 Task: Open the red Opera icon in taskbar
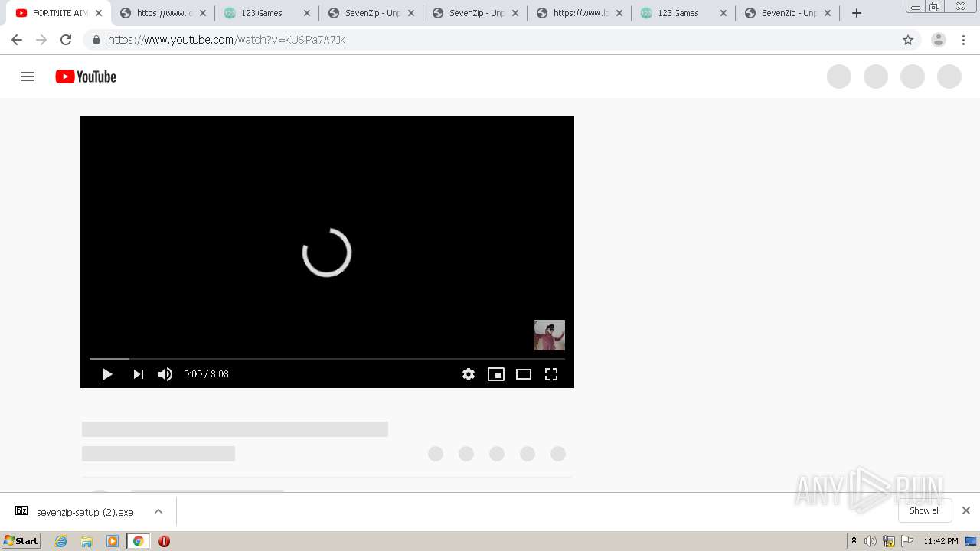coord(164,541)
